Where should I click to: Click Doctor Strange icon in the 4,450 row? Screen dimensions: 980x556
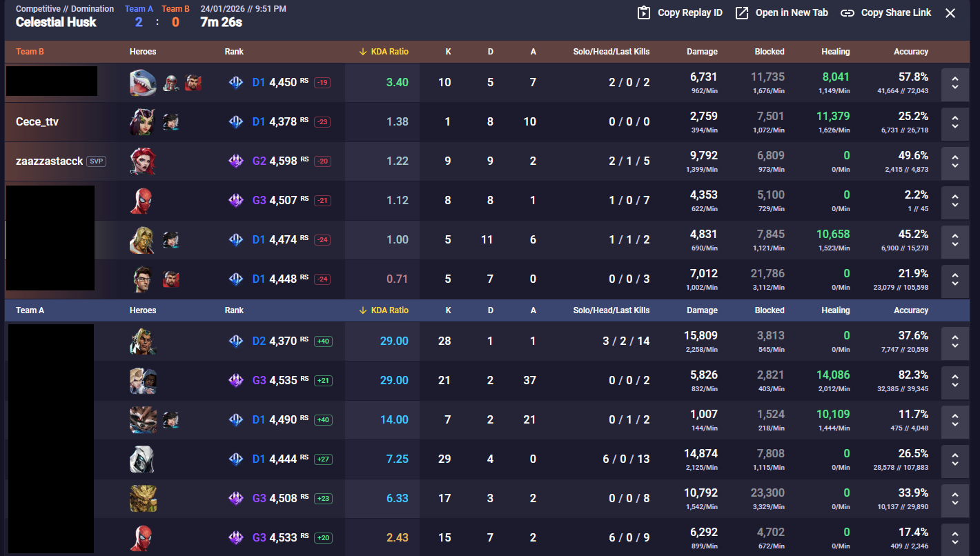(x=193, y=83)
